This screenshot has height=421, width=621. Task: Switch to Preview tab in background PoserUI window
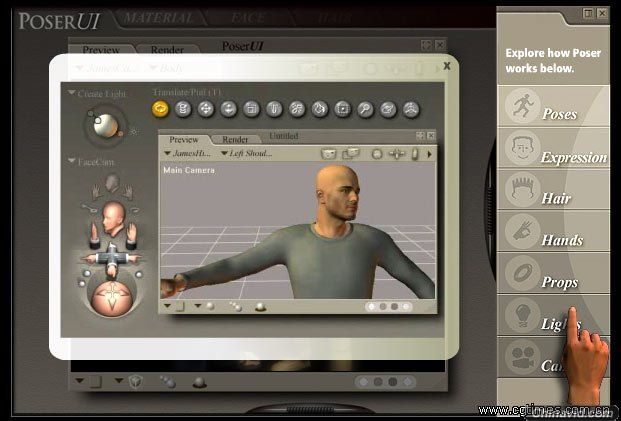101,50
